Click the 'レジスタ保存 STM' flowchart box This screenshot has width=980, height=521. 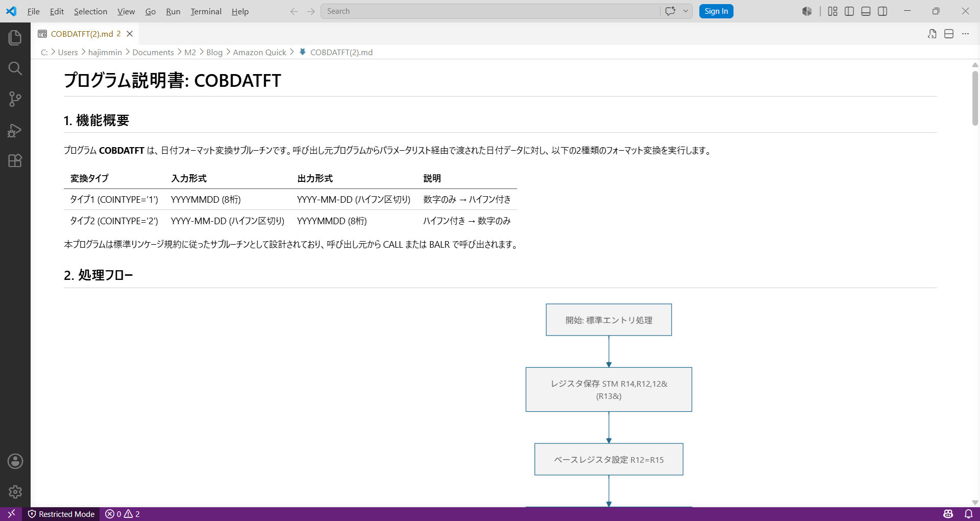pos(609,390)
